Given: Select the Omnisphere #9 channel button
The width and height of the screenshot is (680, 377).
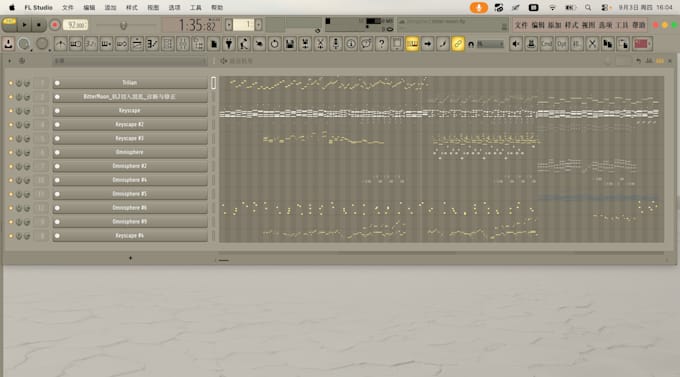Looking at the screenshot, I should coord(130,222).
